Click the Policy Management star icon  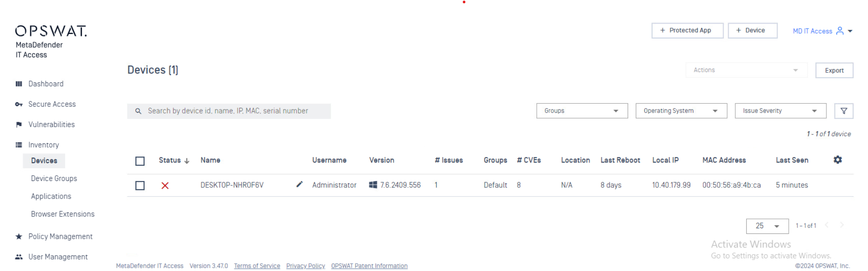19,236
